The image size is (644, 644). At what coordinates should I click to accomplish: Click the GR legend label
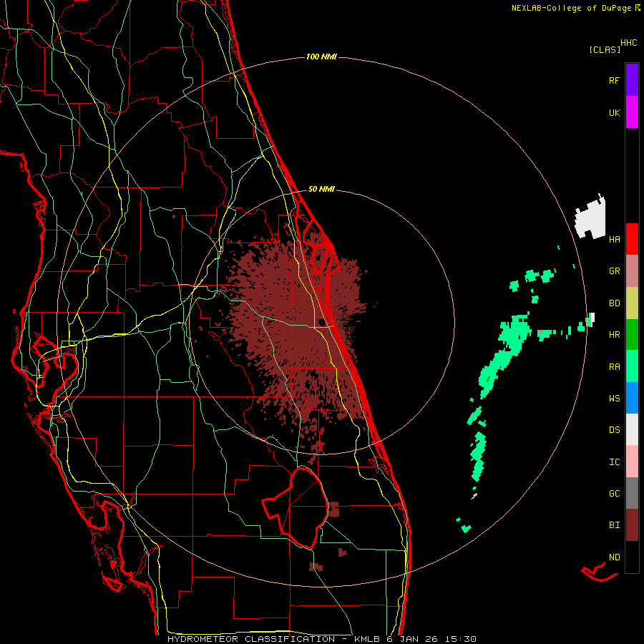tap(614, 271)
